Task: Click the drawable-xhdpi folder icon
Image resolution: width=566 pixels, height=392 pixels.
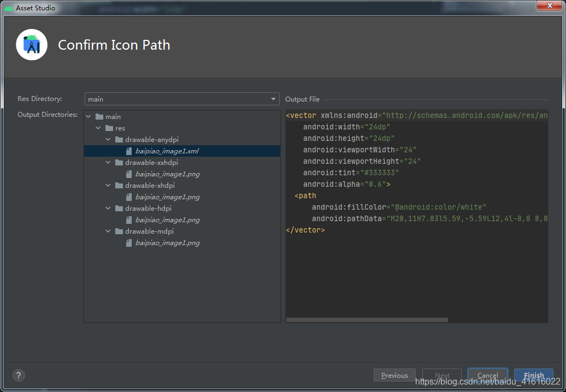Action: point(119,186)
